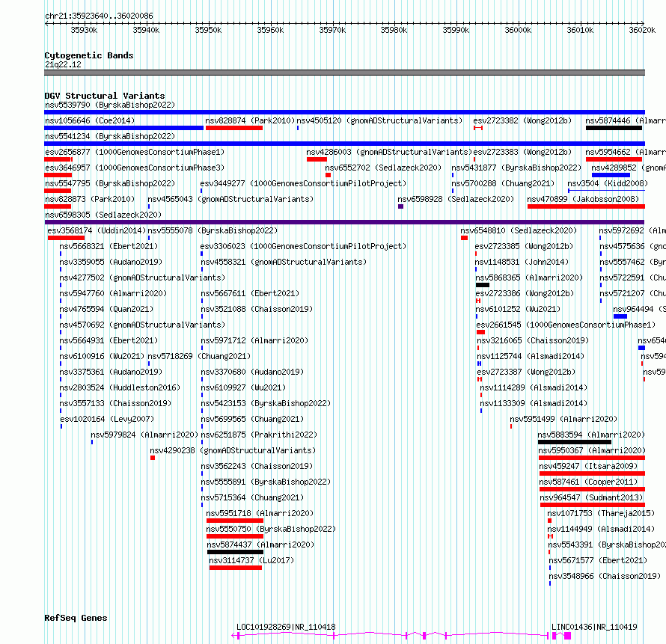Click the 36000k ruler tick label

coord(518,30)
